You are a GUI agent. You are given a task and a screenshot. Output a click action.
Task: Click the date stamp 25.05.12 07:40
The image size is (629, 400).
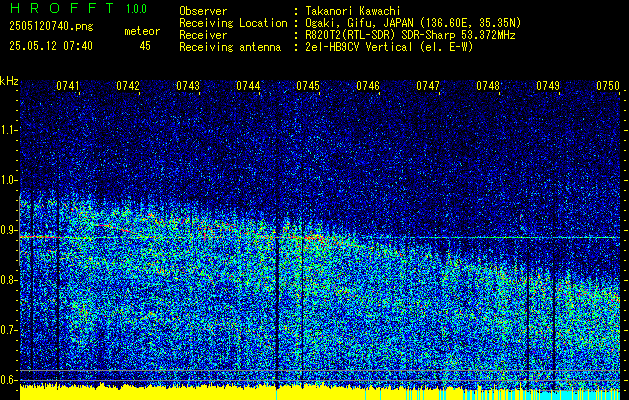pyautogui.click(x=51, y=46)
